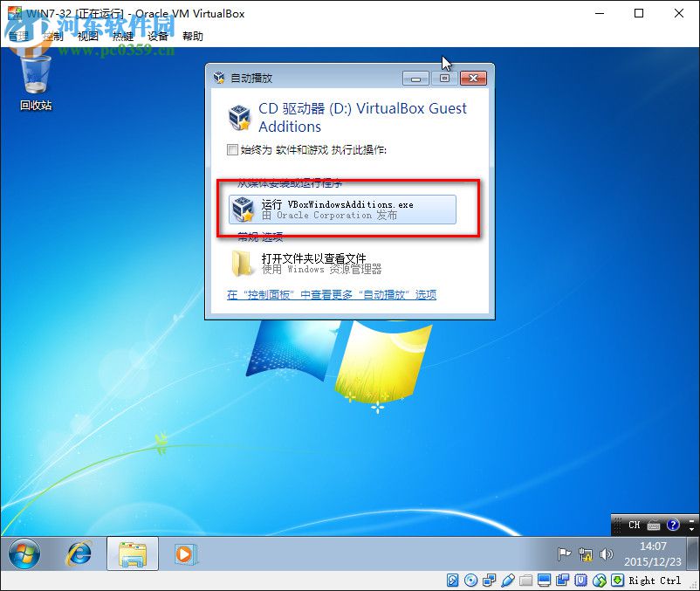Viewport: 700px width, 591px height.
Task: Check 始终为 软件和游戏 执行此操作 checkbox
Action: coord(232,149)
